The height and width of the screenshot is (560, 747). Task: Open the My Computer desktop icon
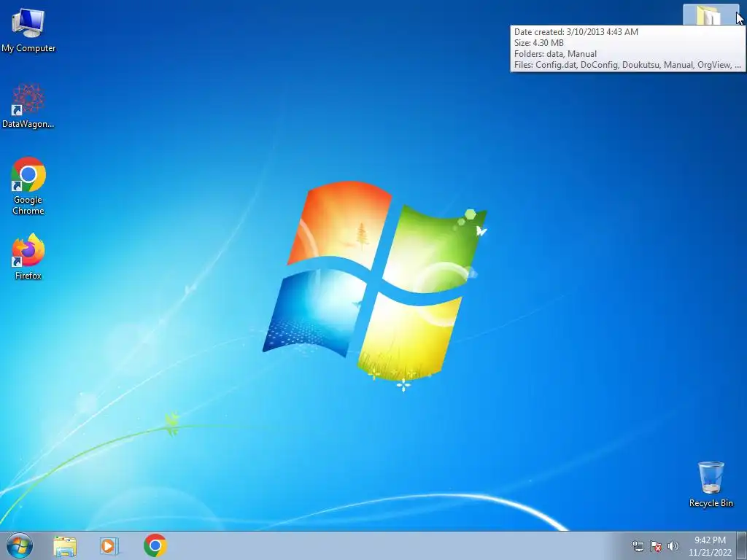pos(28,29)
